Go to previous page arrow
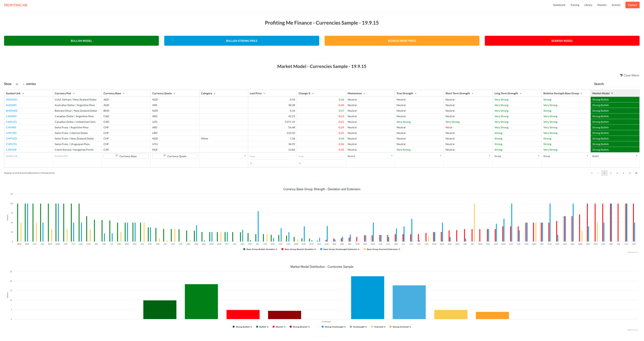 tap(598, 173)
